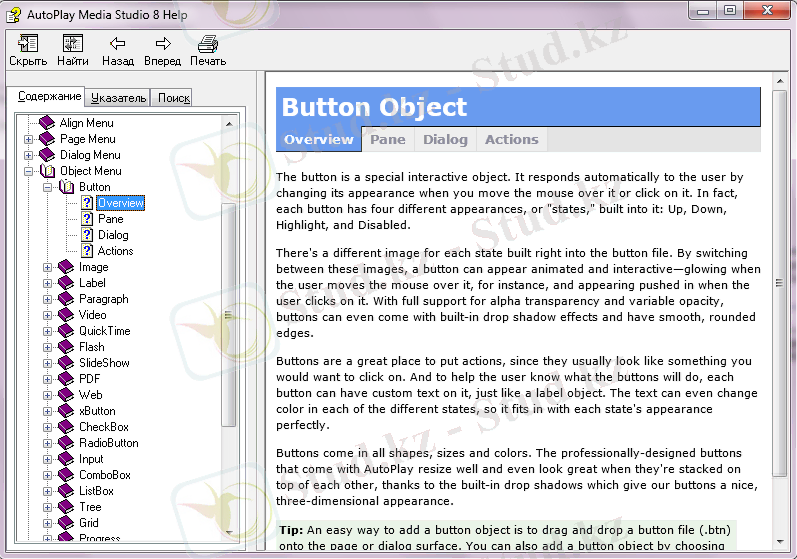Click the open book icon beside Button

pos(67,187)
